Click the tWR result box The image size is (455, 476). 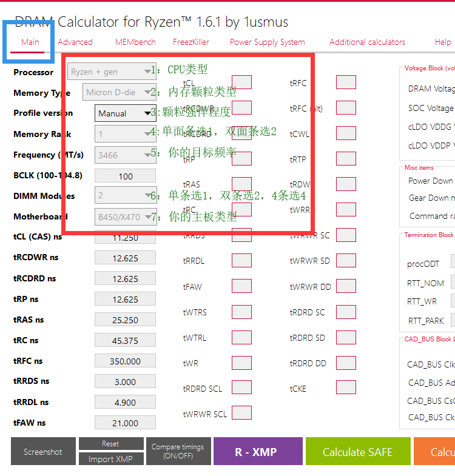(x=241, y=363)
